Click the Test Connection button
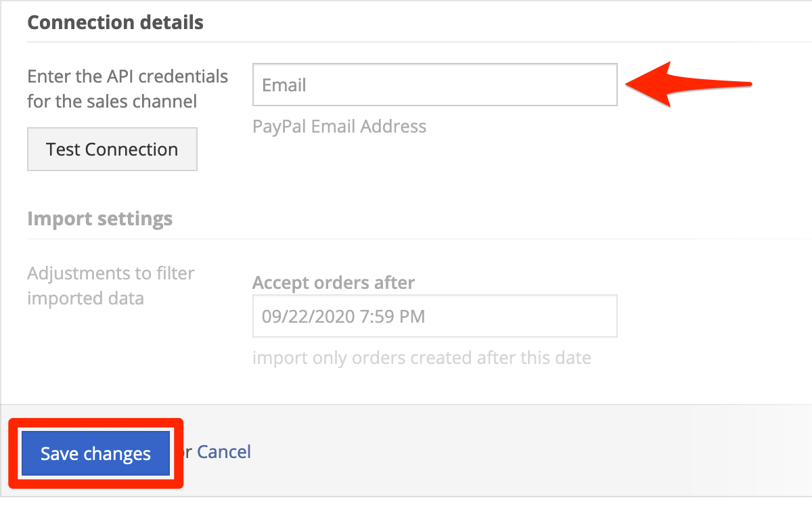 (112, 149)
